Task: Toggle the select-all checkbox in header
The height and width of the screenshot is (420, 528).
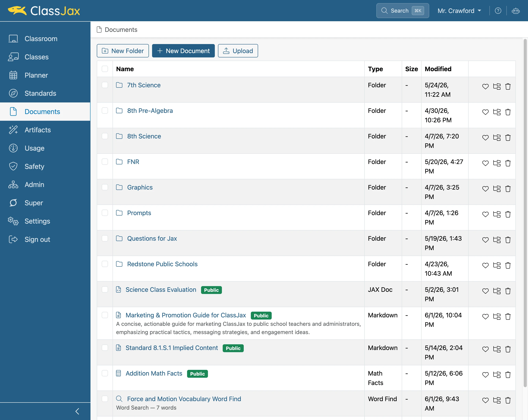Action: tap(105, 69)
